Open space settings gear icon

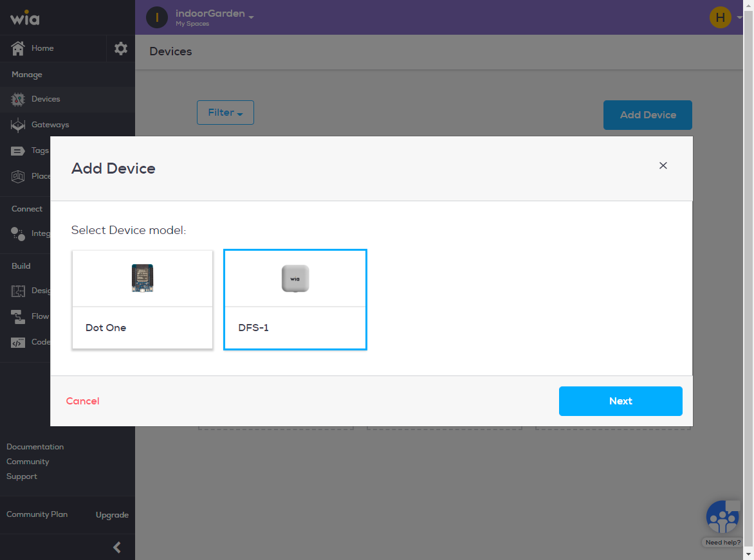click(x=121, y=48)
